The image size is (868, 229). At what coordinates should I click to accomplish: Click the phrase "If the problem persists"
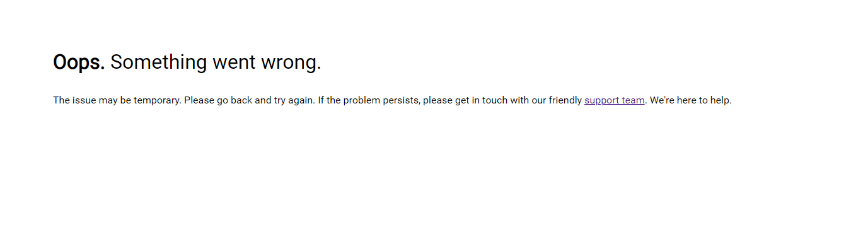click(x=368, y=100)
